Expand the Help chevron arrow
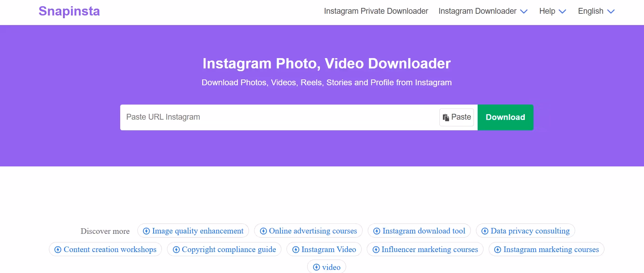The width and height of the screenshot is (644, 273). click(562, 11)
